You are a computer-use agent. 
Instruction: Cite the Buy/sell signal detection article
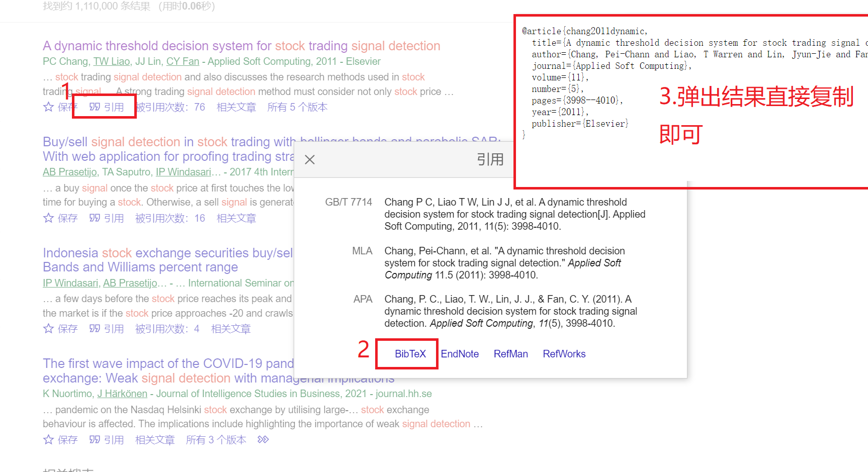pos(107,218)
